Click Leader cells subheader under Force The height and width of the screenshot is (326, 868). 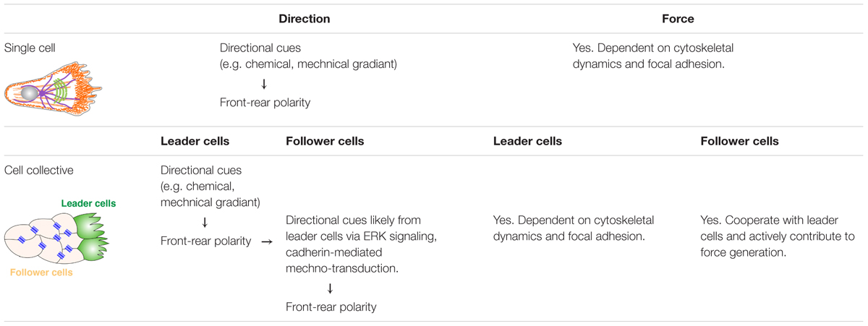click(x=527, y=142)
